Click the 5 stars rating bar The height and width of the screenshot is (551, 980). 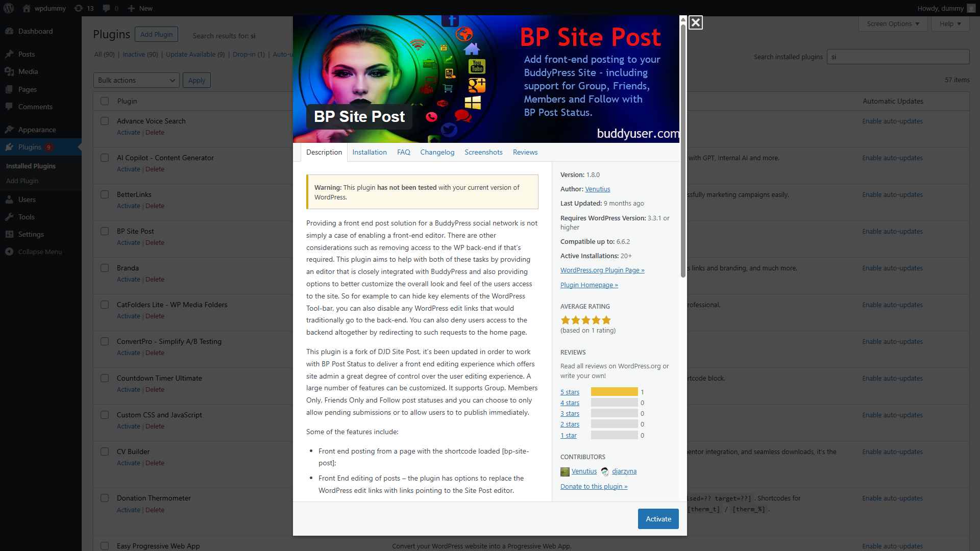point(614,392)
